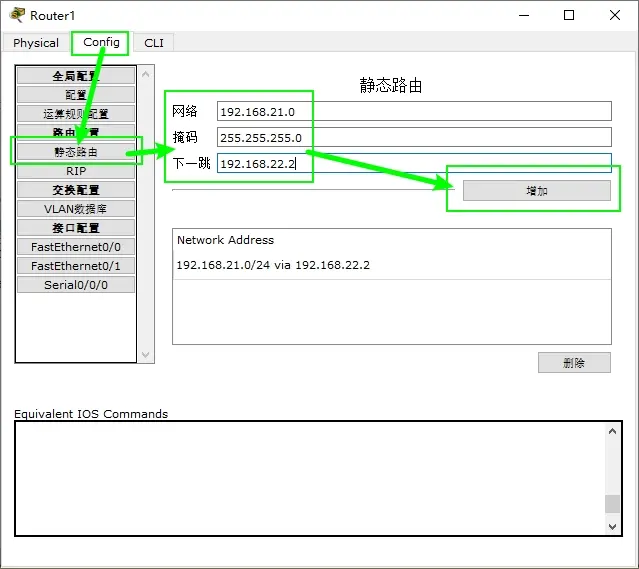Click 删除 to remove route
Viewport: 639px width, 569px height.
coord(574,363)
